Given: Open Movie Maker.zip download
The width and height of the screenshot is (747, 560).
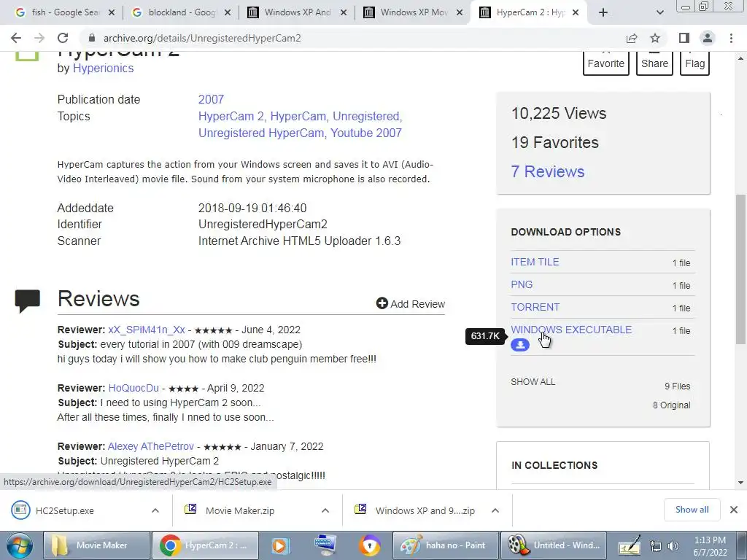Looking at the screenshot, I should click(239, 510).
